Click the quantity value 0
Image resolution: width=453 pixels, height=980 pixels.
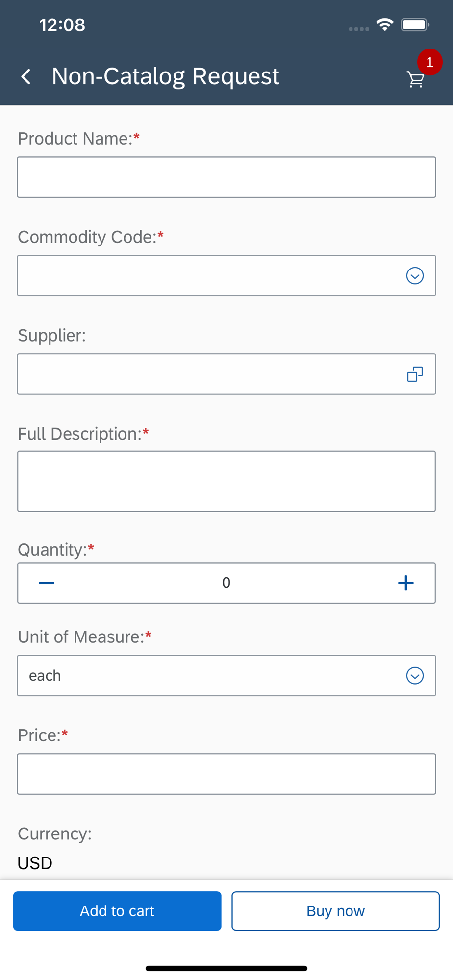point(226,583)
